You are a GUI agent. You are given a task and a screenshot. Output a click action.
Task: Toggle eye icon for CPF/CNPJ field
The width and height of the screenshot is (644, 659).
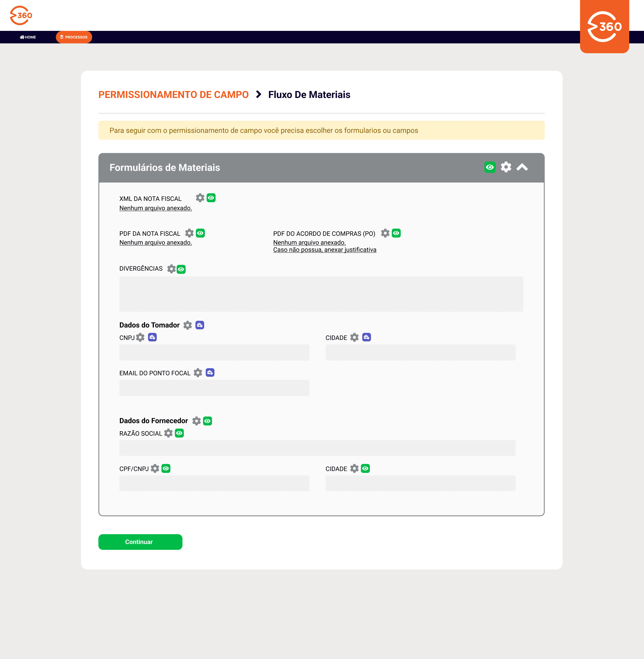pyautogui.click(x=166, y=469)
